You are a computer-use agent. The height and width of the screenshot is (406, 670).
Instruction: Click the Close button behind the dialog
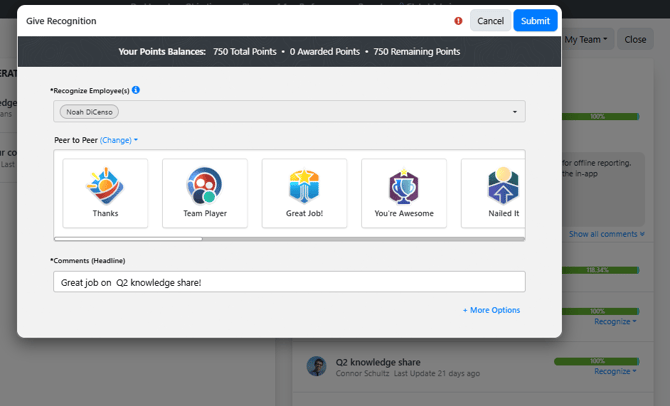coord(634,40)
